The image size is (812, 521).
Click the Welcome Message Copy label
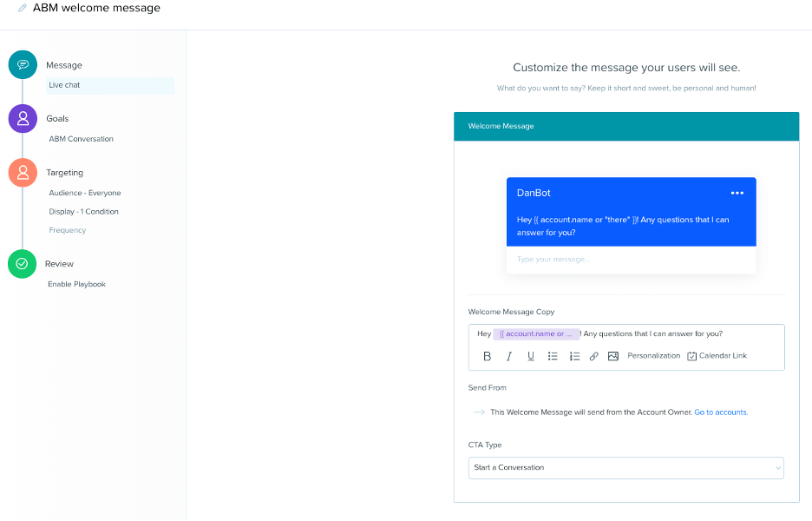(x=511, y=312)
